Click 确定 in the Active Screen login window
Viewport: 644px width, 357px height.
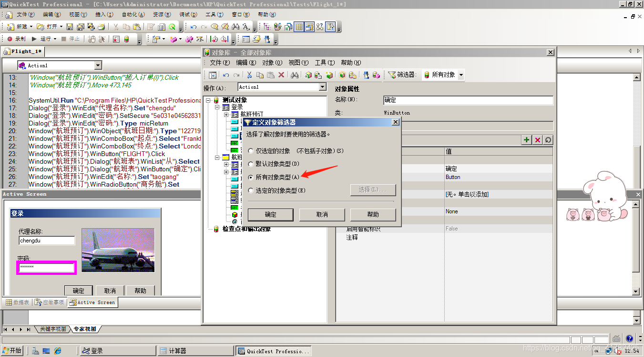(x=79, y=291)
